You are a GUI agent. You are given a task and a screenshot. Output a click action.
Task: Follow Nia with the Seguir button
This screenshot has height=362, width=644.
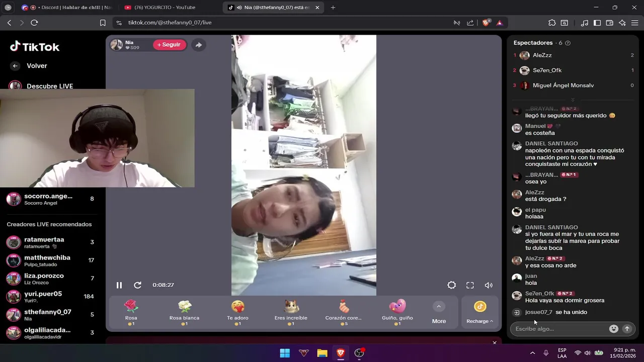click(169, 45)
